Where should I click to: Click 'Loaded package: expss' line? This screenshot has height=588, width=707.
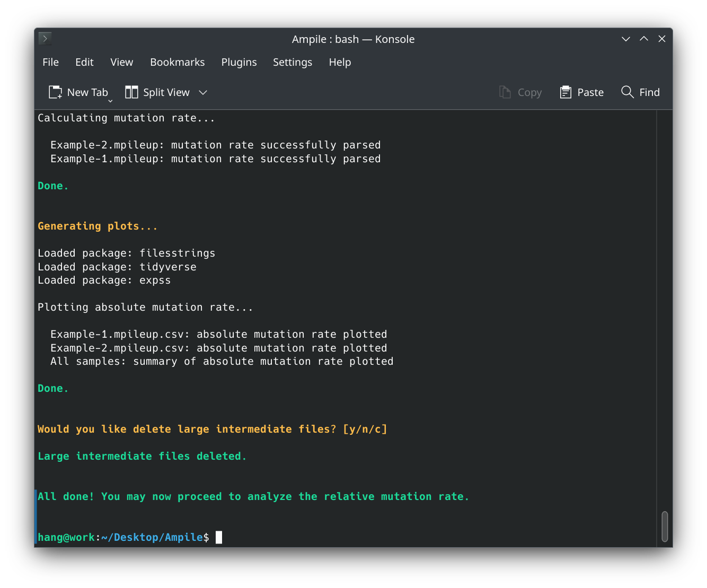(104, 280)
